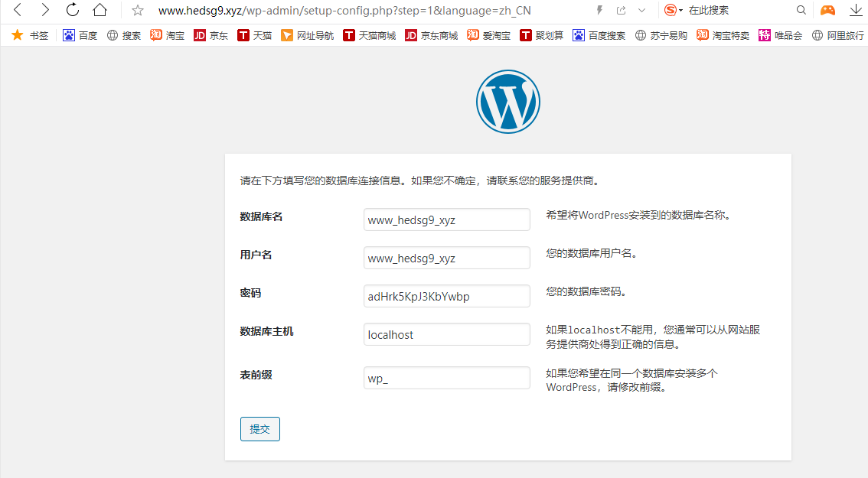
Task: Open the 淘宝 bookmark
Action: 167,35
